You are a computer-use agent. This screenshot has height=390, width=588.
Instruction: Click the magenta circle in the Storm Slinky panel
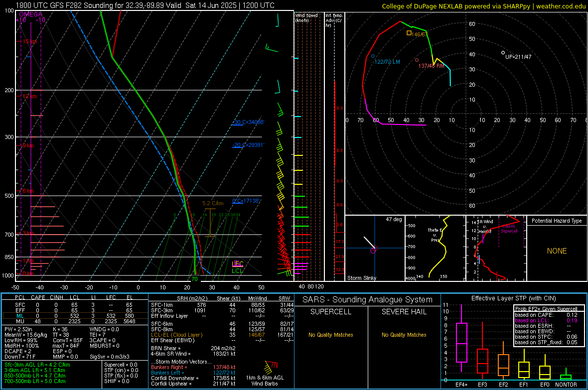pyautogui.click(x=373, y=251)
